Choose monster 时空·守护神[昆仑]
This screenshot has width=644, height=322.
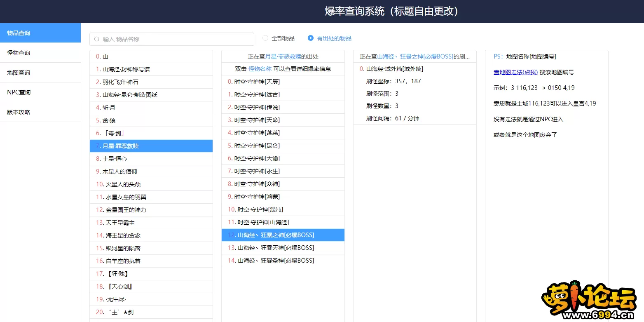pyautogui.click(x=283, y=146)
